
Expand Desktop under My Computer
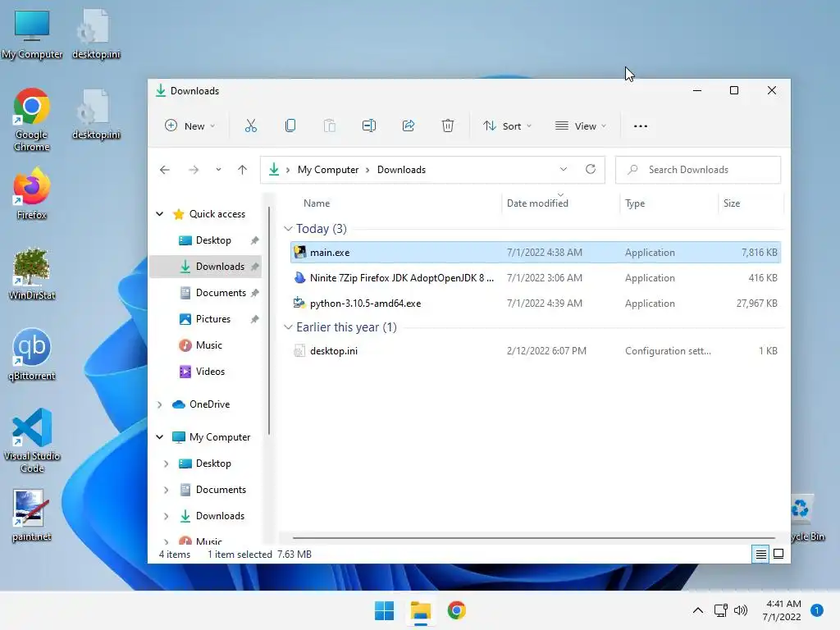click(x=166, y=463)
